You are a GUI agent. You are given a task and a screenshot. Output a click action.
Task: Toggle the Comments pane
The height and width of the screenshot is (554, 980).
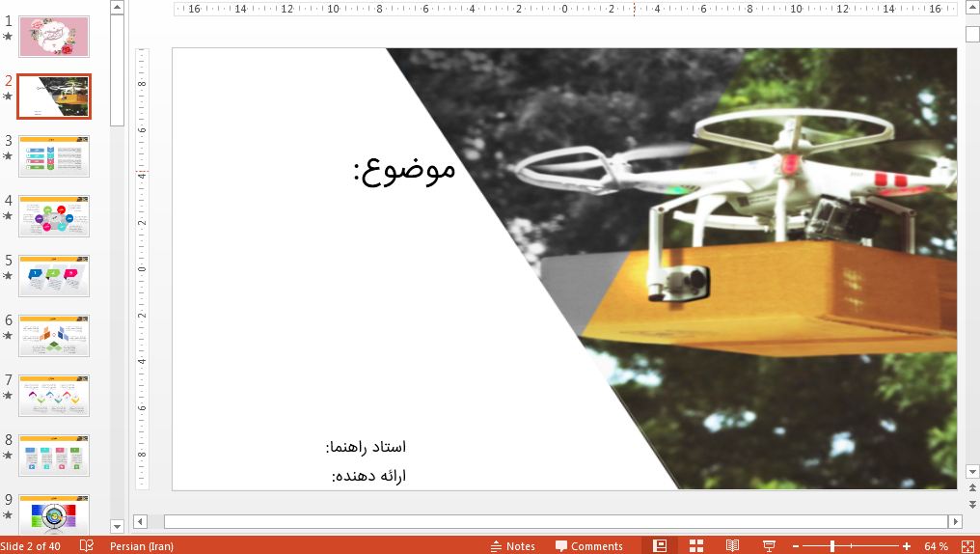589,546
